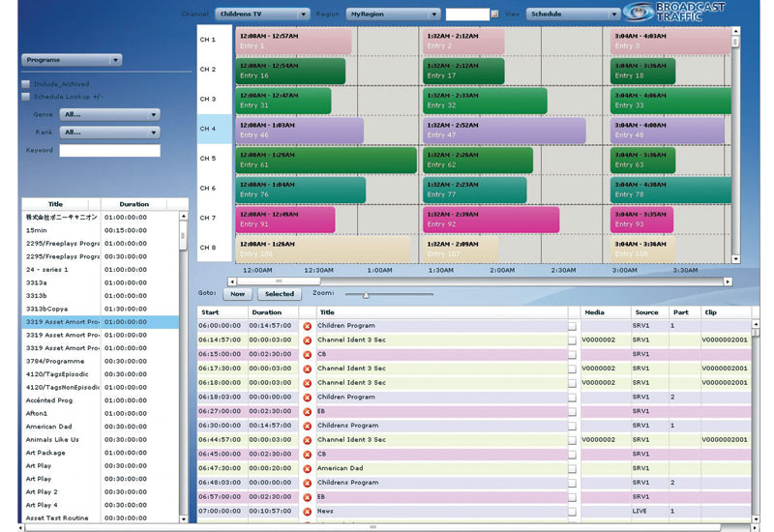Viewport: 774px width, 532px height.
Task: Click the Goto Selected button
Action: click(x=280, y=294)
